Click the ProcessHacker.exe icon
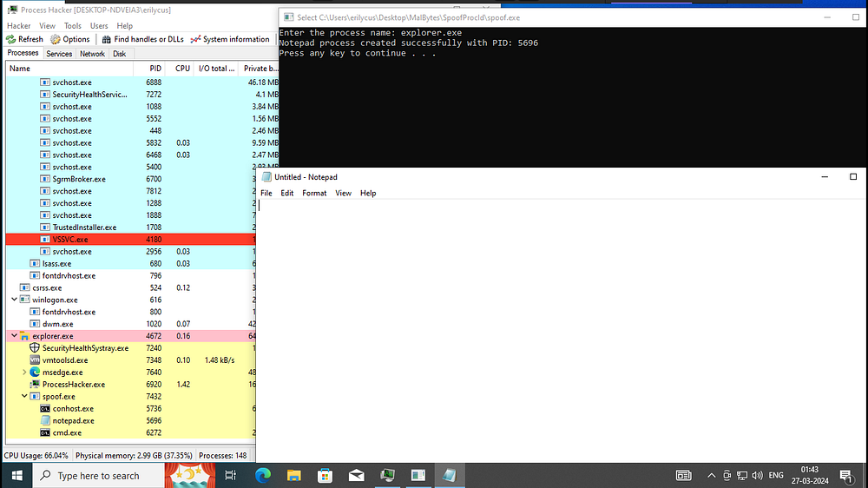868x488 pixels. click(35, 385)
